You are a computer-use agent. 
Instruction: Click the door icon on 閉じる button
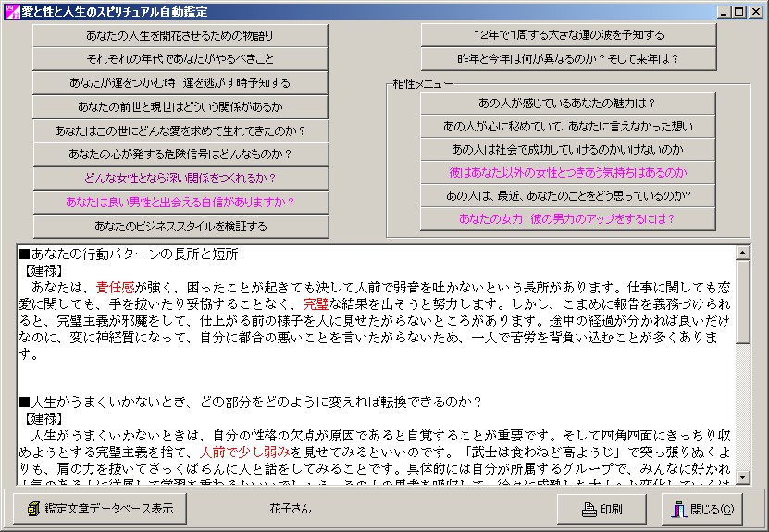pyautogui.click(x=679, y=510)
